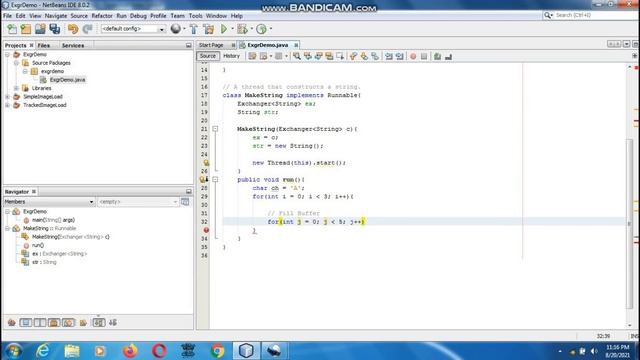Open the Navigate menu
The height and width of the screenshot is (360, 640).
tap(56, 16)
